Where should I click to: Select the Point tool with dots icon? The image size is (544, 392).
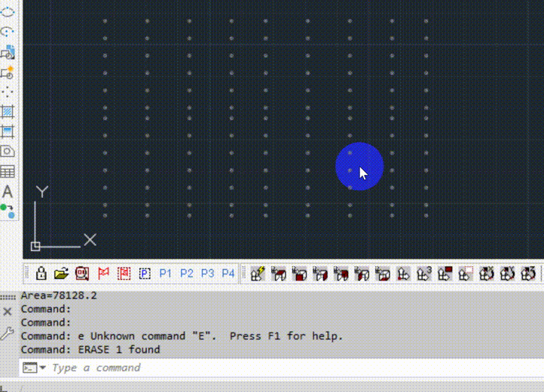(x=8, y=92)
